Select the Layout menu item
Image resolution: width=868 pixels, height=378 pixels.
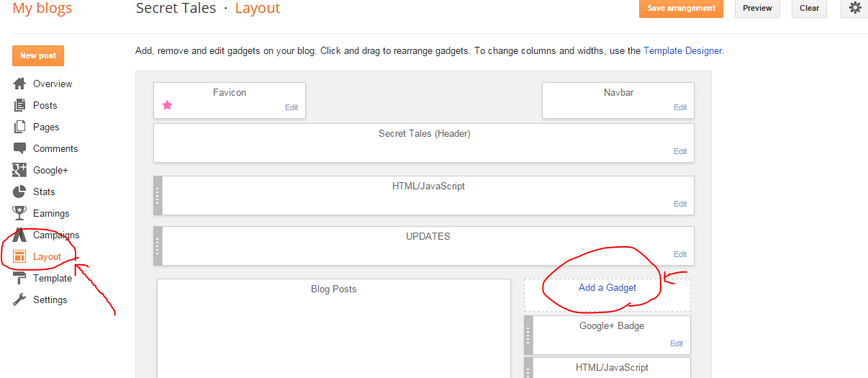click(47, 256)
